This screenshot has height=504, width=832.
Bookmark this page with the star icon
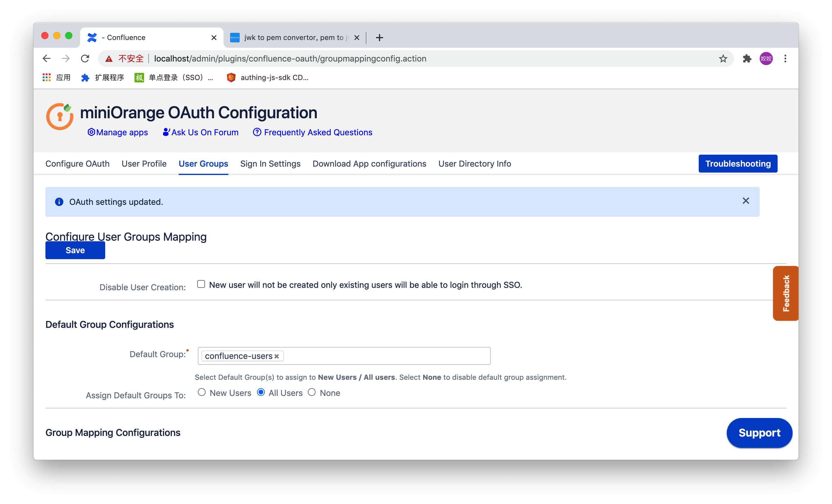(x=723, y=58)
